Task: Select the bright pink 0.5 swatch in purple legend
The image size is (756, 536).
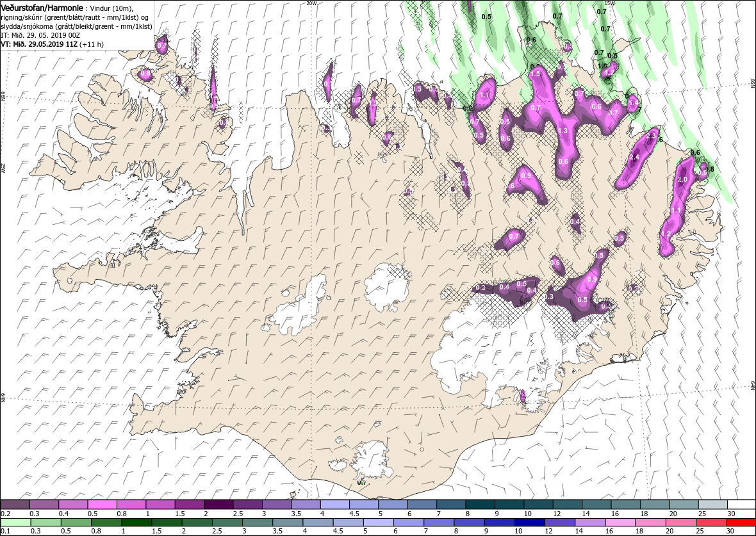Action: [103, 505]
